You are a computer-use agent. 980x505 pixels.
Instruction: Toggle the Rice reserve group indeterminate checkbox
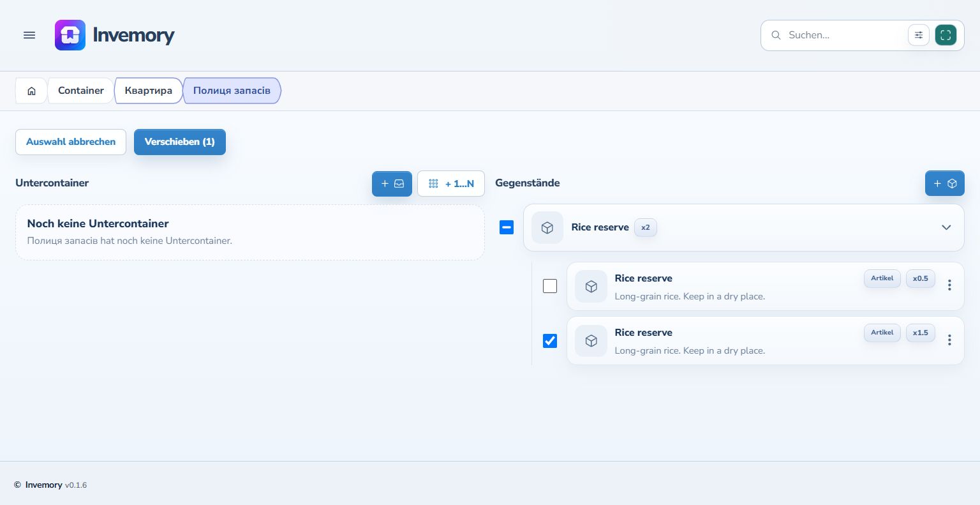click(x=507, y=227)
